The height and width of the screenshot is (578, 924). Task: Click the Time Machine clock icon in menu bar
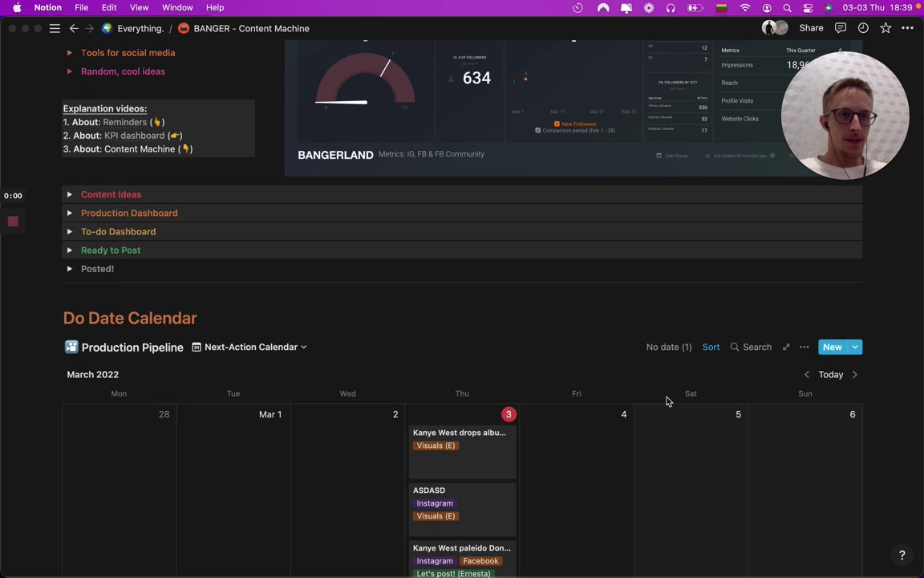coord(577,8)
